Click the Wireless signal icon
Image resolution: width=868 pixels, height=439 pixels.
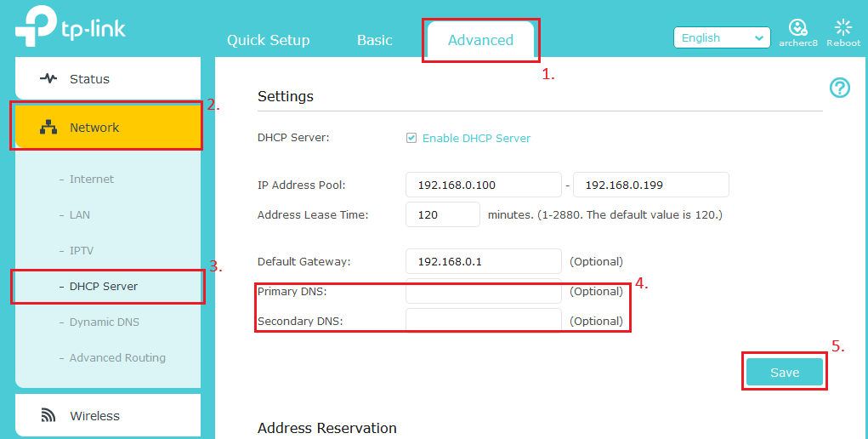(x=48, y=416)
